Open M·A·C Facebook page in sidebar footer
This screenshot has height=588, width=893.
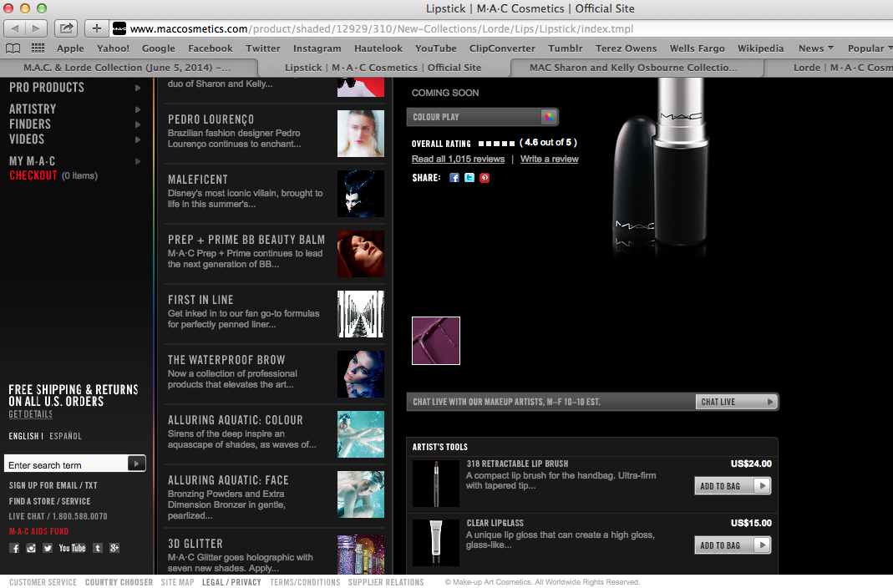tap(15, 548)
